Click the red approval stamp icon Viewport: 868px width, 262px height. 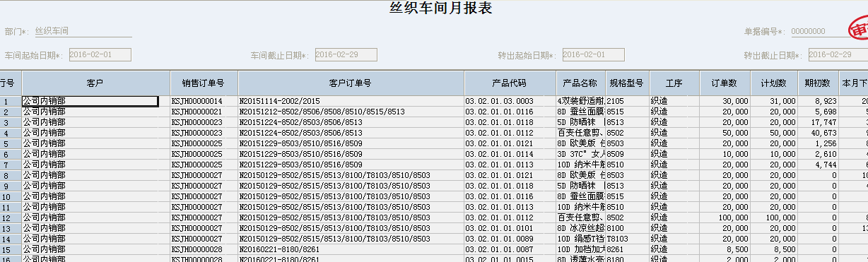pyautogui.click(x=858, y=30)
